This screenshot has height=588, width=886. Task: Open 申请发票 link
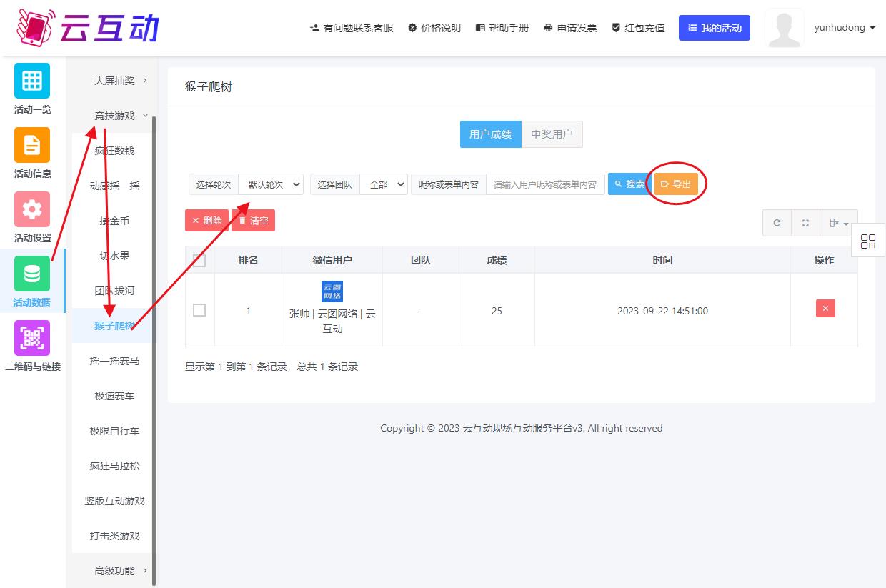point(570,28)
